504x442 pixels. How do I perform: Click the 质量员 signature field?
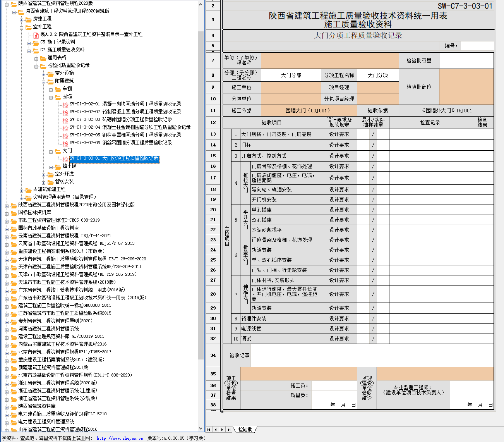[x=334, y=395]
